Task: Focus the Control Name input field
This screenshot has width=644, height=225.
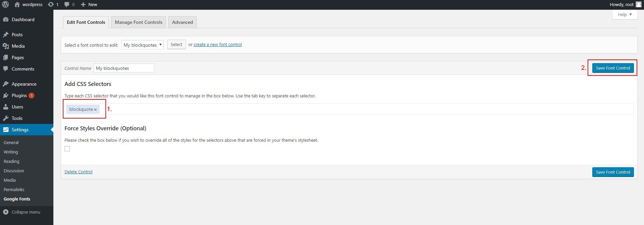Action: tap(124, 68)
